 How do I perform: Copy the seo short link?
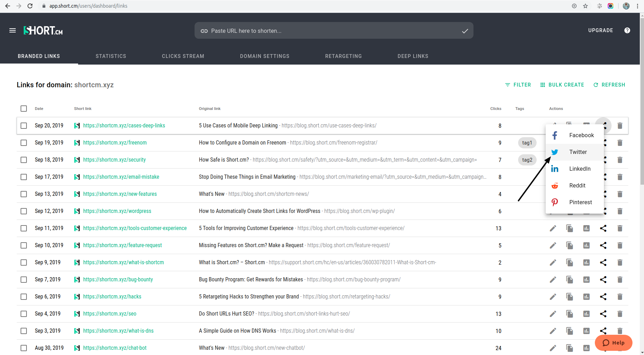coord(570,314)
